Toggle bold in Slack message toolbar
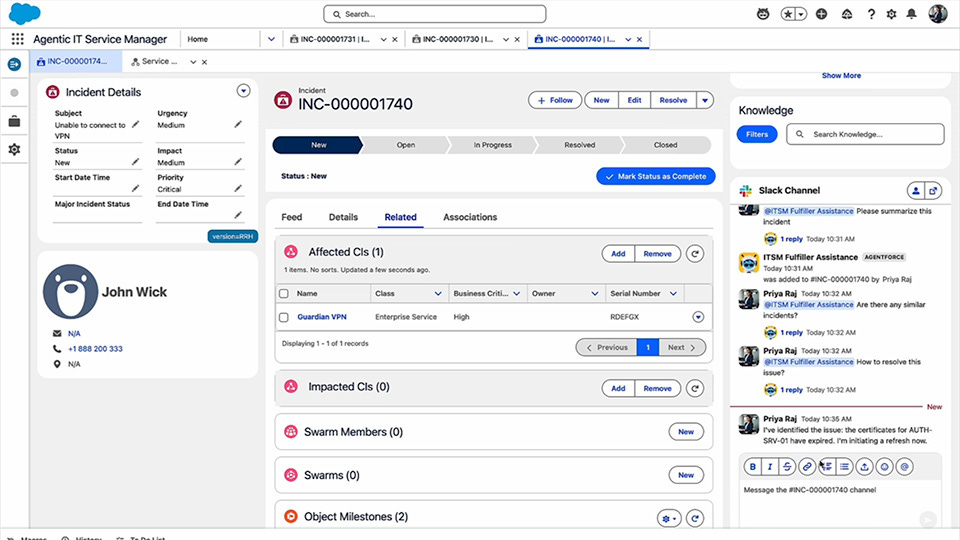 (x=752, y=467)
